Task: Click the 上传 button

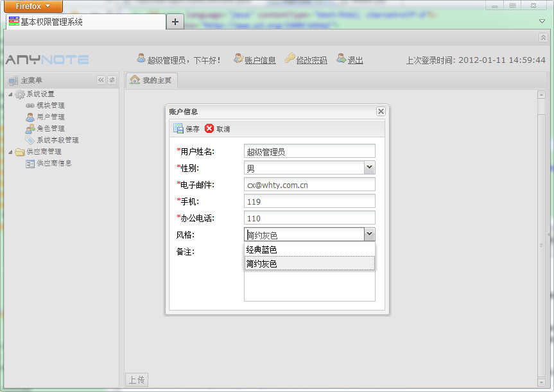Action: pyautogui.click(x=137, y=380)
